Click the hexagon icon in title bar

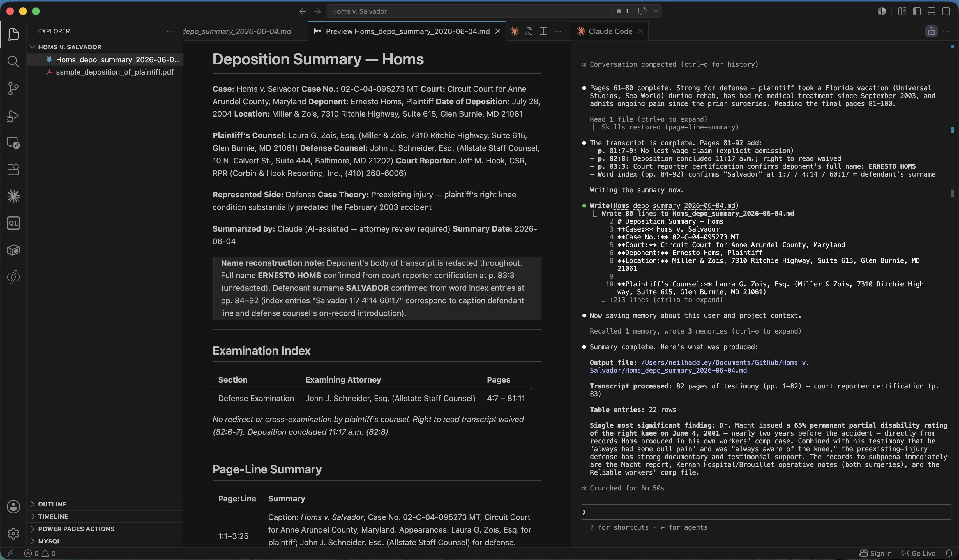click(881, 11)
